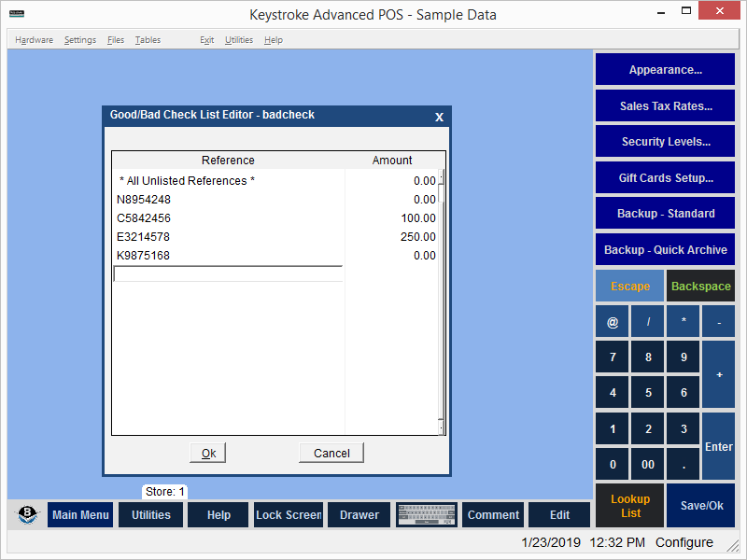Click the Backspace key button

[700, 286]
